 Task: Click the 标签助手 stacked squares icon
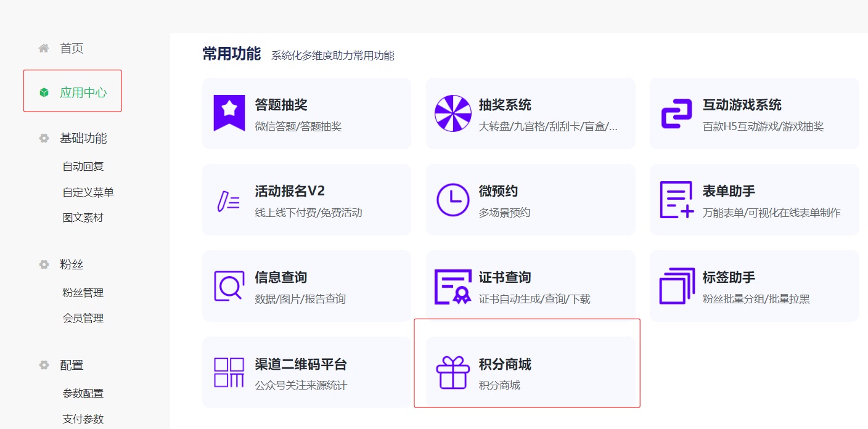(x=677, y=286)
